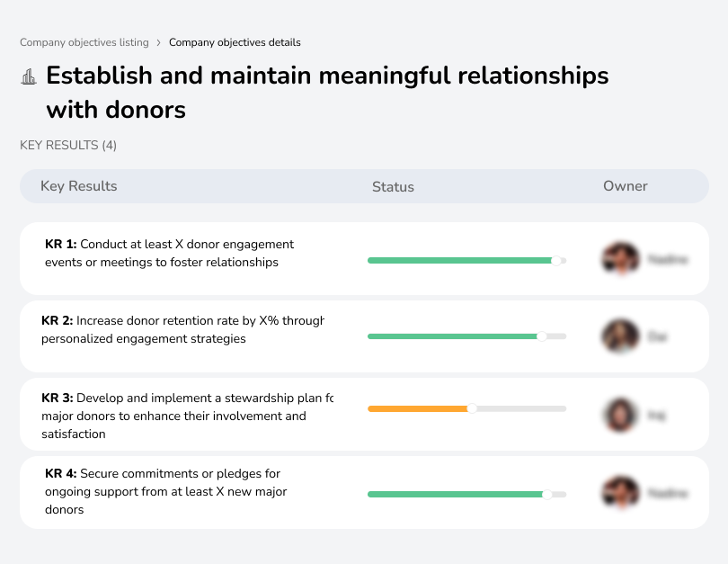
Task: Click the KR 1 owner avatar
Action: (620, 259)
